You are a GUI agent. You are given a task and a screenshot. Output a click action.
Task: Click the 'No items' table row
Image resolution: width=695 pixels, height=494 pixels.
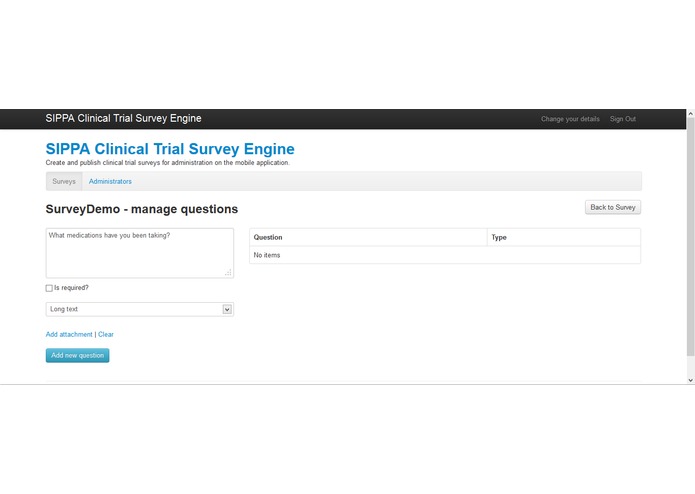[445, 255]
